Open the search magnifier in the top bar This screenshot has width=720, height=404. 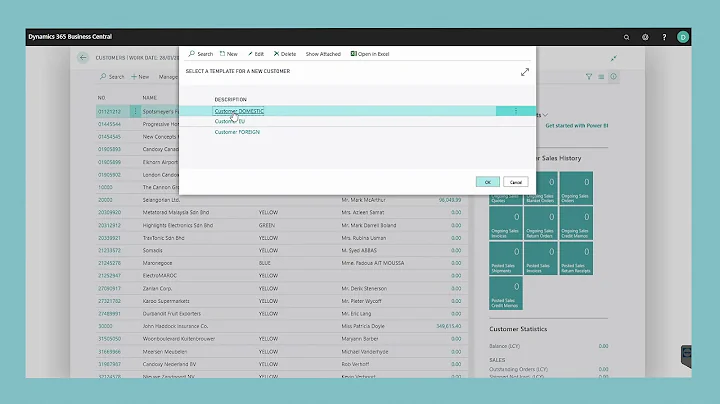(626, 37)
